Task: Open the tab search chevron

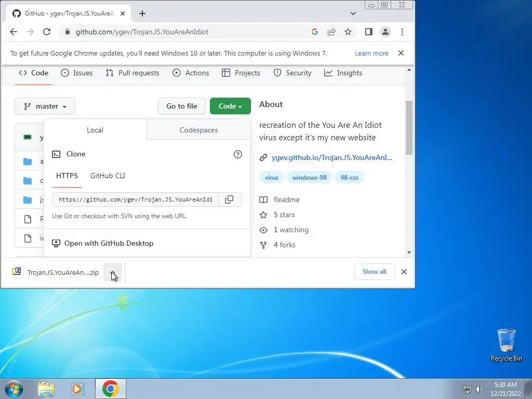Action: click(353, 14)
